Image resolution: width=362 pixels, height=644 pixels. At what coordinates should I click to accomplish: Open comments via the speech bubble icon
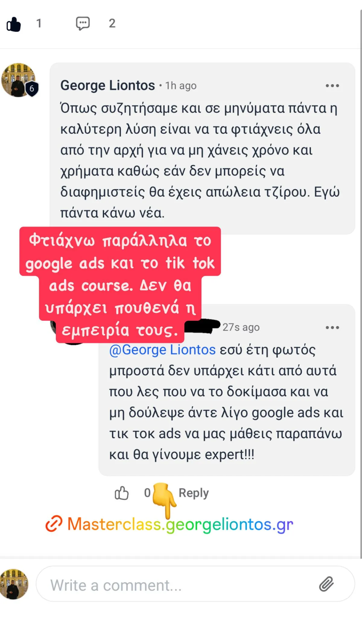click(x=83, y=24)
